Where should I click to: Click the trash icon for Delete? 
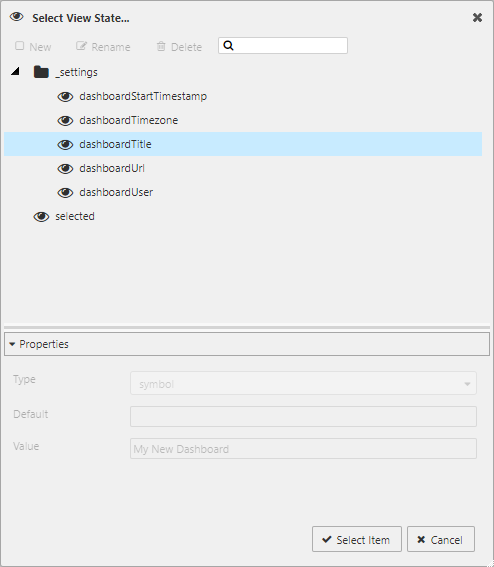point(161,46)
